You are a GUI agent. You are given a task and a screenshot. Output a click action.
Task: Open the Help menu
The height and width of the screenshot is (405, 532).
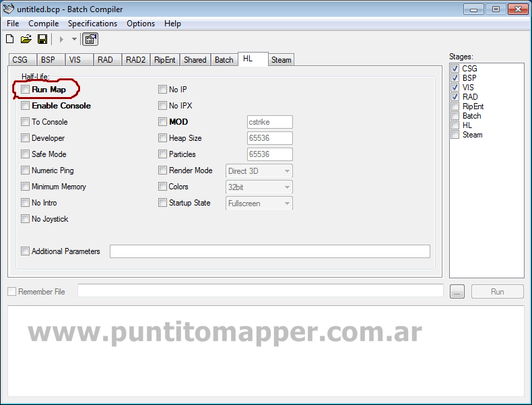point(172,24)
